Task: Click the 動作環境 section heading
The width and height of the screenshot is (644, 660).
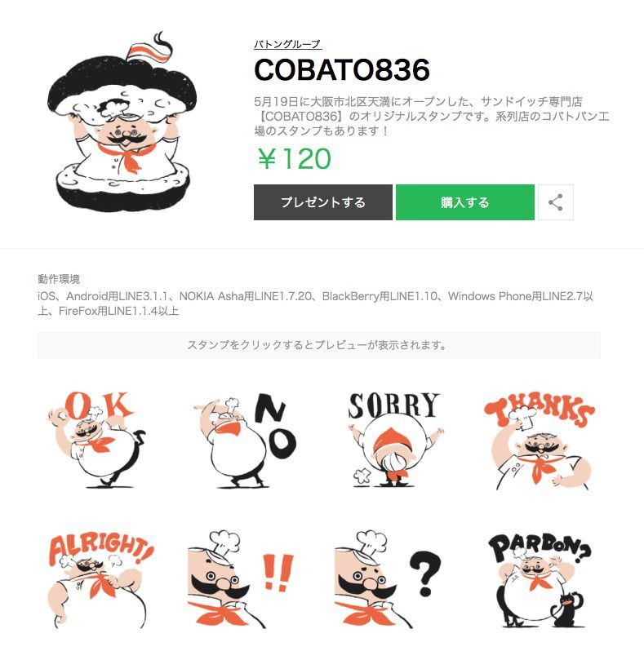Action: 59,279
